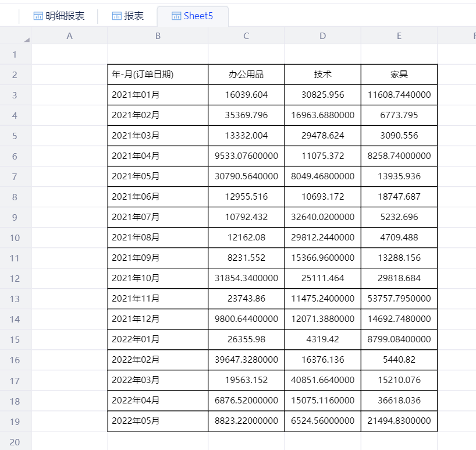Select column B header
Screen dimensions: 476x450
(x=158, y=36)
